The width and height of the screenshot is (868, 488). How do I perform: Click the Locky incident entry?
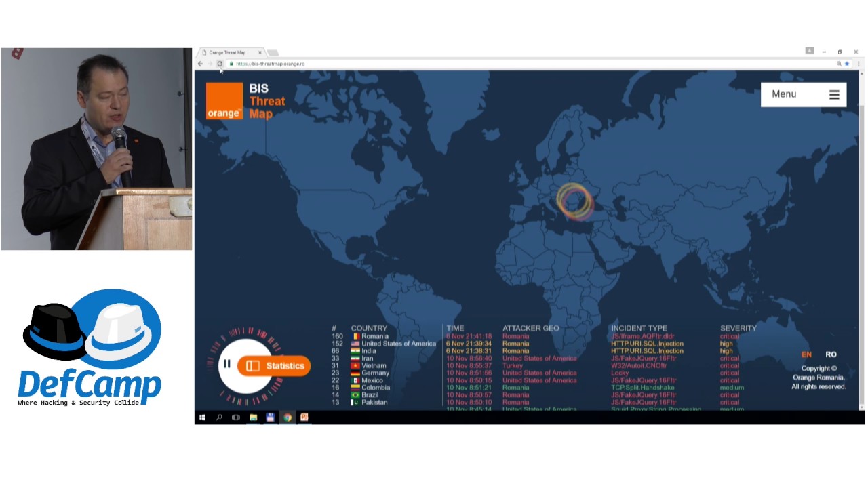click(x=620, y=373)
